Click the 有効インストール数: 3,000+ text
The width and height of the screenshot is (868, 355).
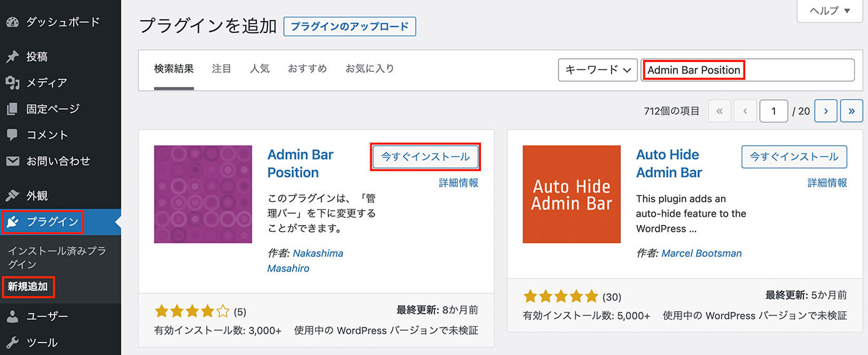point(218,330)
